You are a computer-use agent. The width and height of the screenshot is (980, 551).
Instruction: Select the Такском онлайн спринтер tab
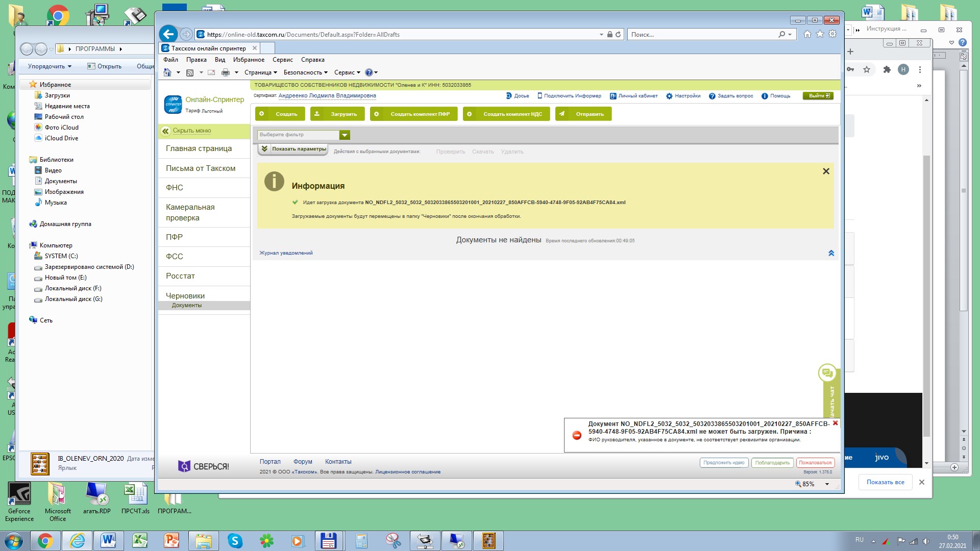pos(209,48)
